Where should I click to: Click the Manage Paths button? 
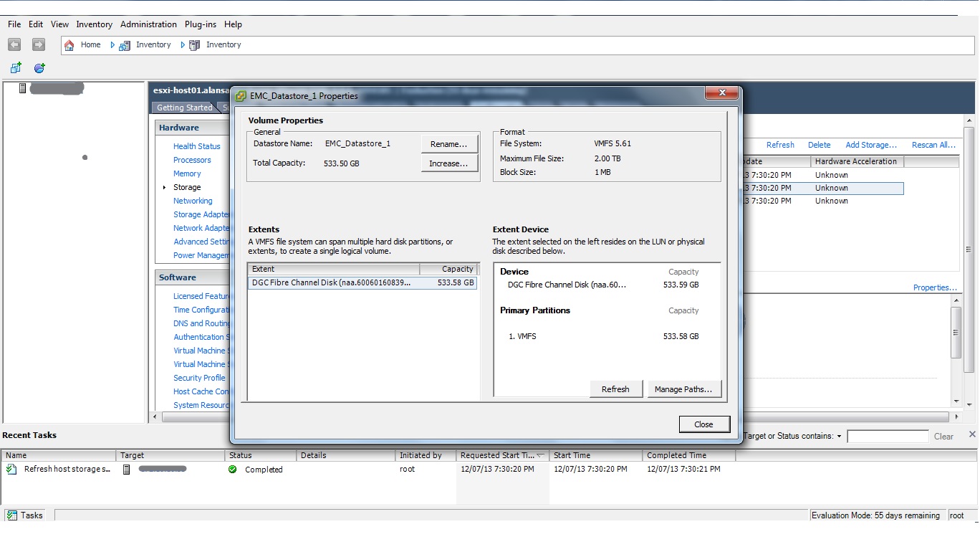pos(683,389)
